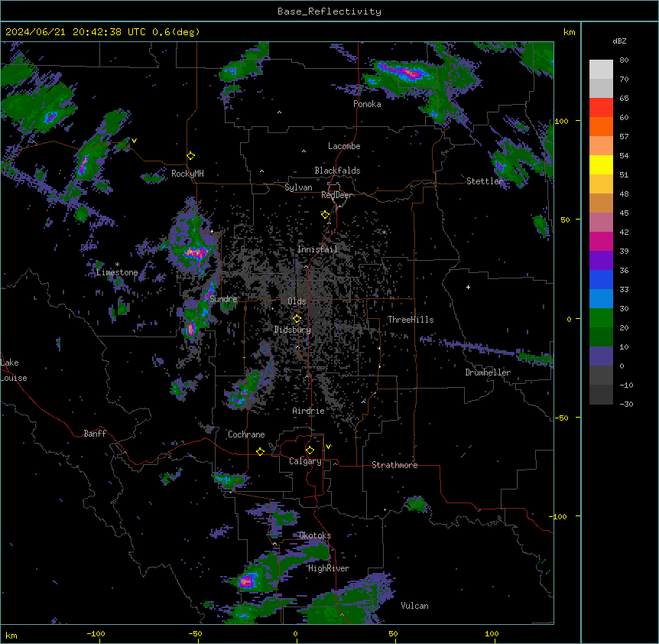Choose the bright green 20-30 dBZ swatch

coord(601,318)
